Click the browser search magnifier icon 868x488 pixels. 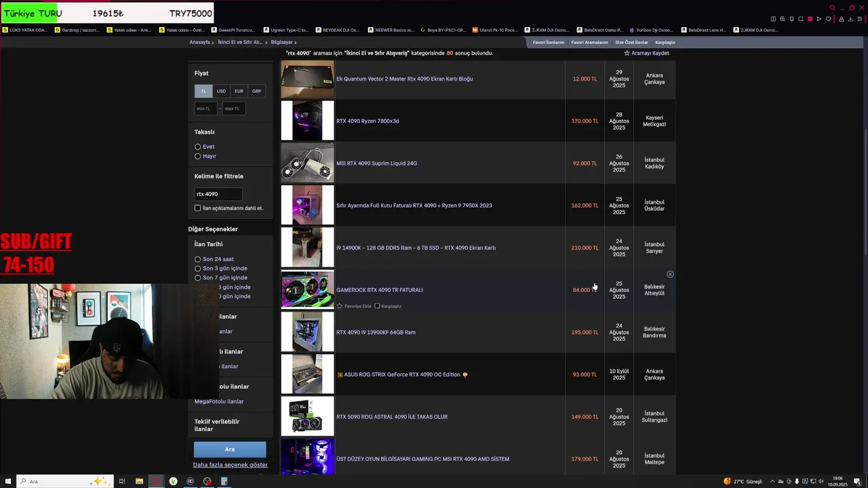click(x=832, y=8)
